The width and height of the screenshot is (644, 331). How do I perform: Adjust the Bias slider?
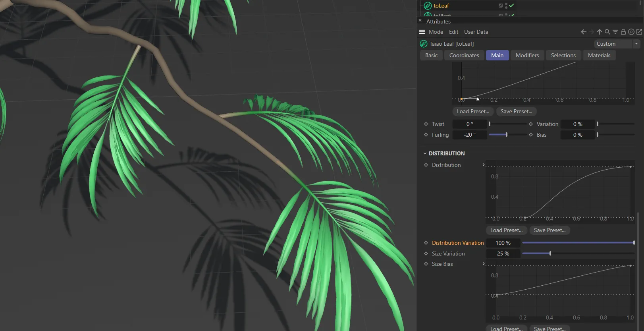pos(615,135)
